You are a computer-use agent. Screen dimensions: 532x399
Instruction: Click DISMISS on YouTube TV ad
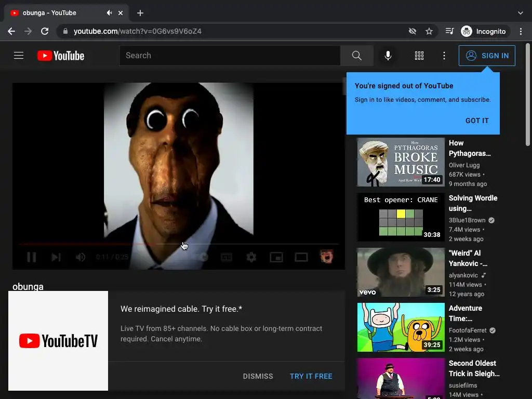(258, 376)
